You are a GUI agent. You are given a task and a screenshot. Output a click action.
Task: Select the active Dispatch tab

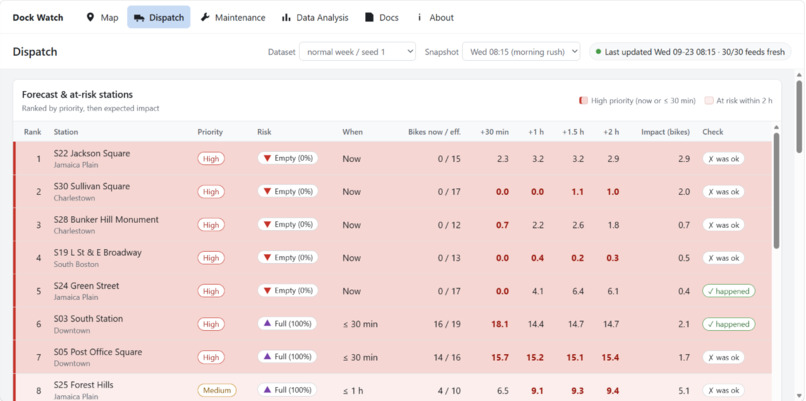(159, 17)
